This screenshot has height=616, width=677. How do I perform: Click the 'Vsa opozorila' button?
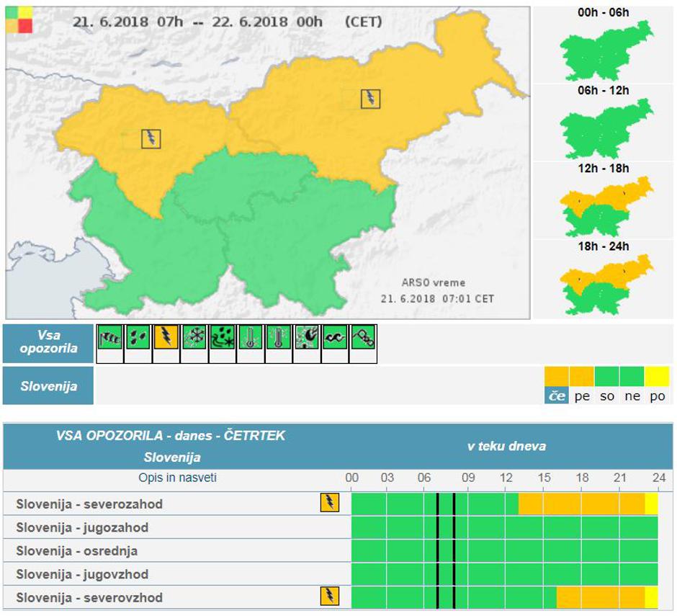49,344
